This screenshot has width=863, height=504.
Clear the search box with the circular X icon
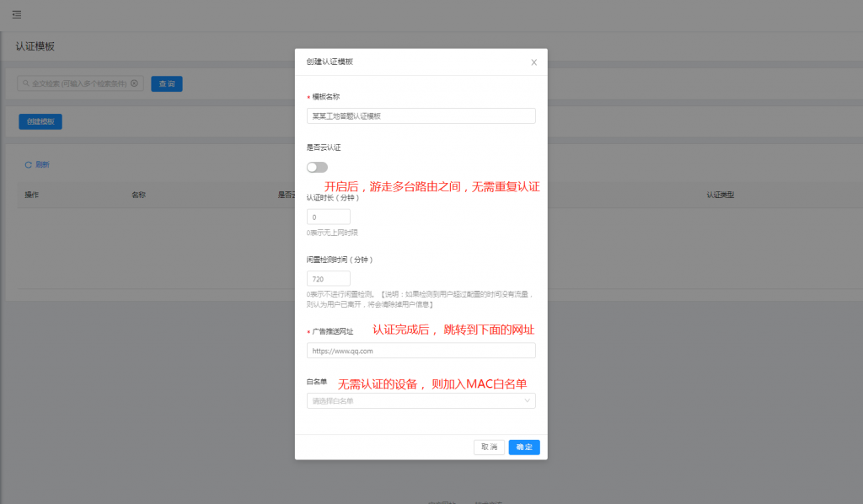pyautogui.click(x=134, y=83)
